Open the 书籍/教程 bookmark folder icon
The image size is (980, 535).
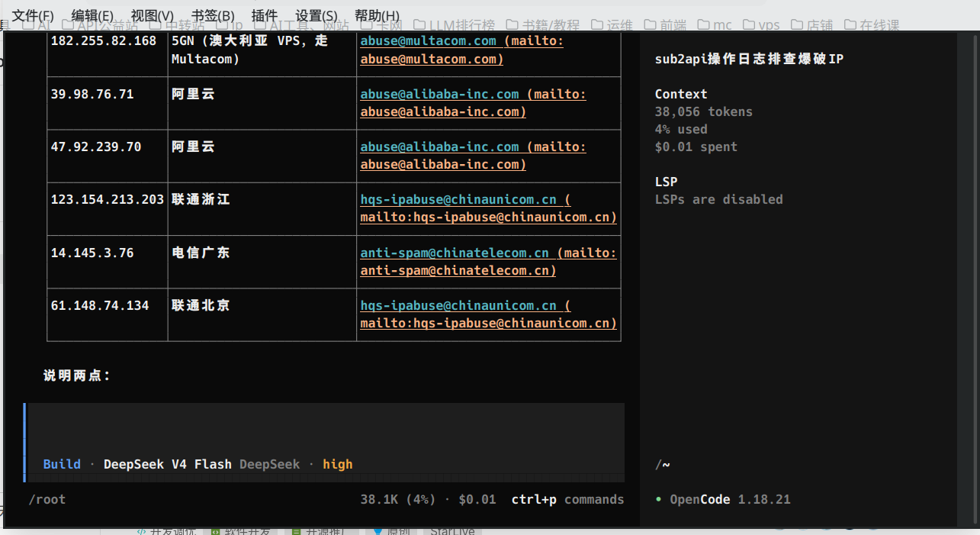[512, 25]
